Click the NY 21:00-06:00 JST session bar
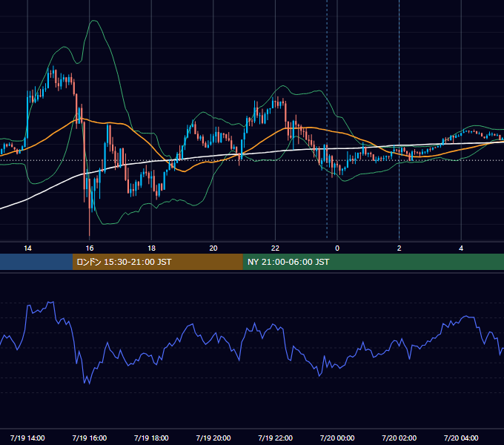 point(373,262)
